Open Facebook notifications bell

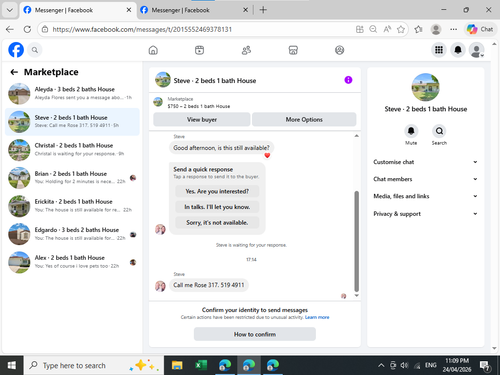click(458, 50)
